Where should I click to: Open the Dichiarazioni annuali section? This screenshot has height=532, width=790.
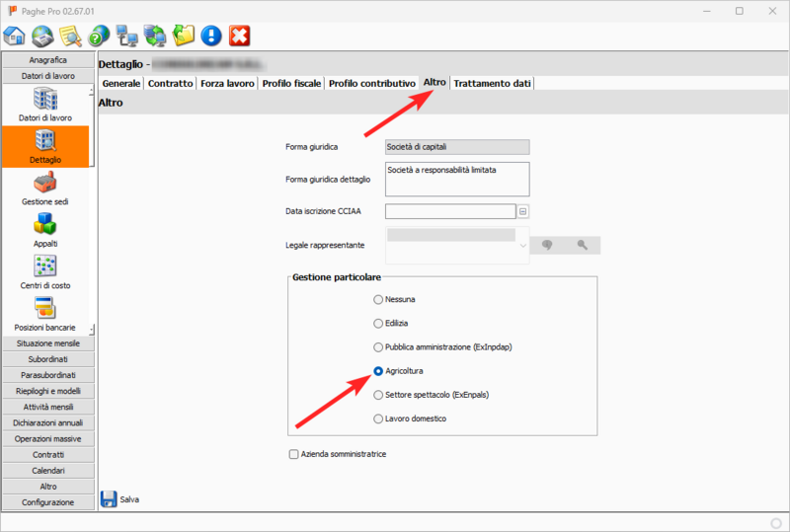[47, 422]
